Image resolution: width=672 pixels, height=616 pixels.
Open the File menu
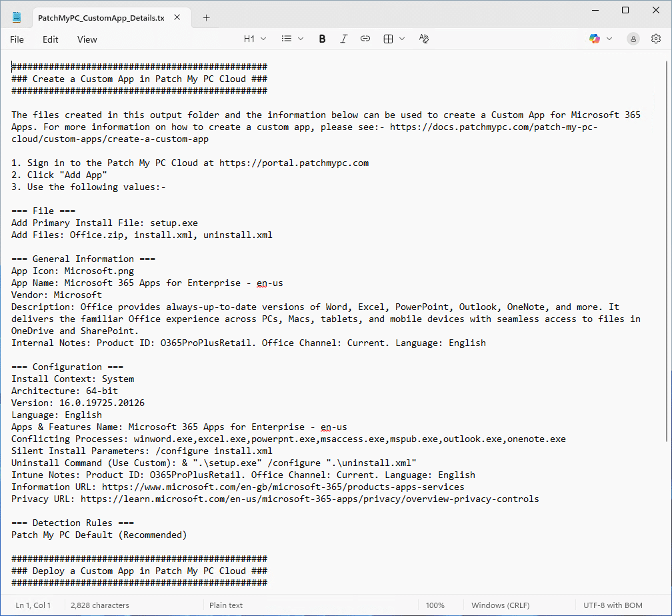tap(17, 39)
